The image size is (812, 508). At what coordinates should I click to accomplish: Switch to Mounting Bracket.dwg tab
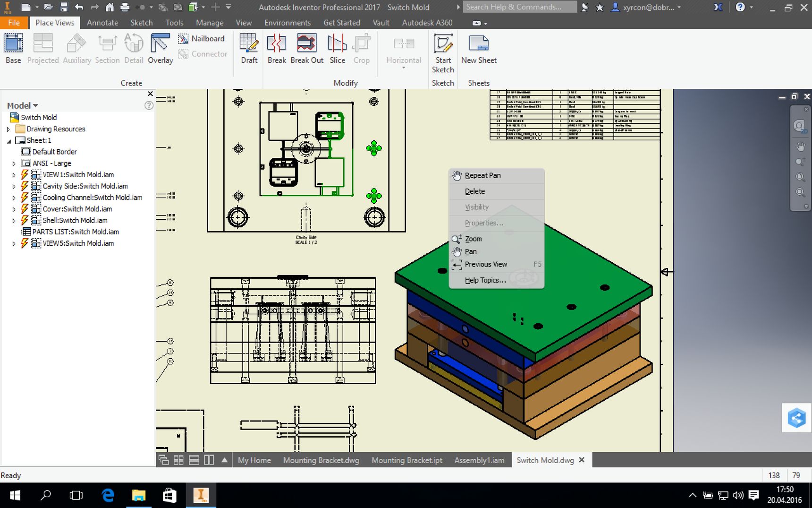(x=321, y=460)
